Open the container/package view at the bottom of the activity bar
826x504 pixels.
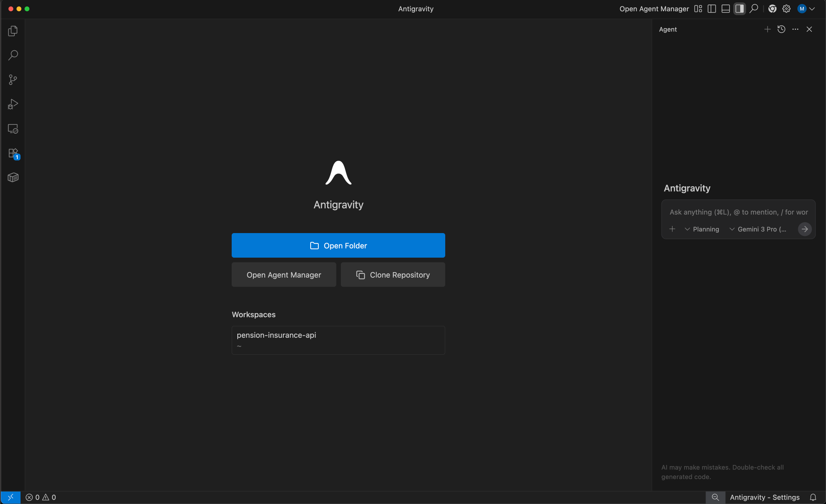tap(13, 178)
